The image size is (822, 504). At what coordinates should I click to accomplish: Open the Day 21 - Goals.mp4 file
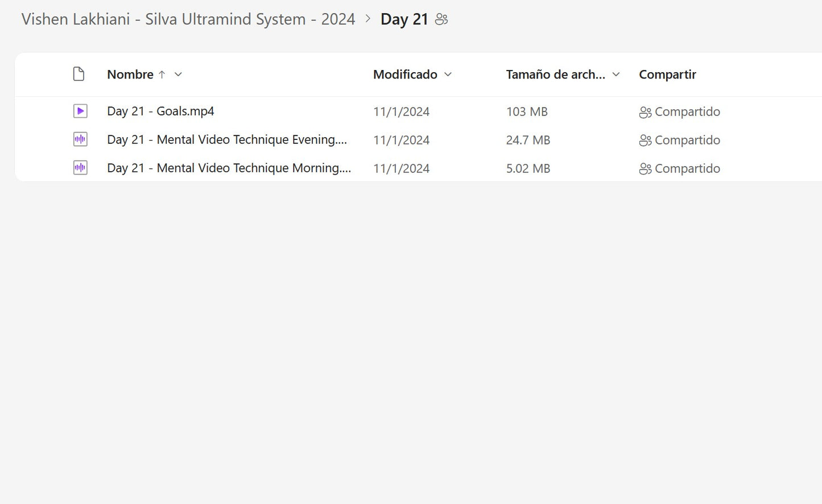(x=160, y=111)
